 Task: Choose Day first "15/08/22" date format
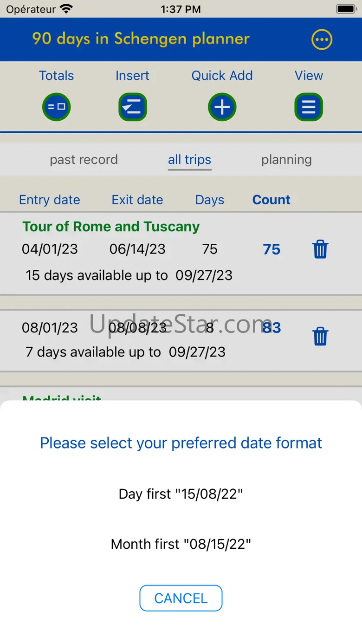click(181, 494)
